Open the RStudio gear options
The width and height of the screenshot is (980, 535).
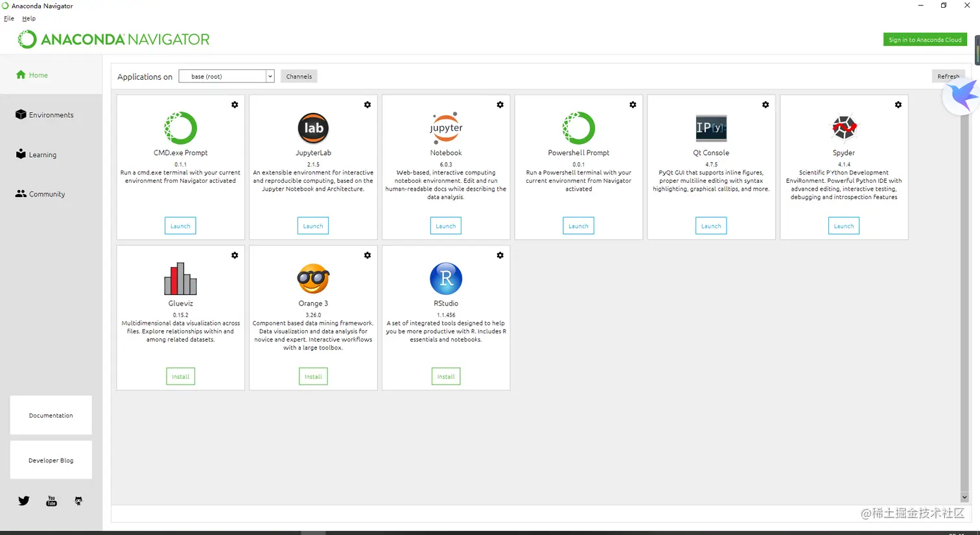500,256
